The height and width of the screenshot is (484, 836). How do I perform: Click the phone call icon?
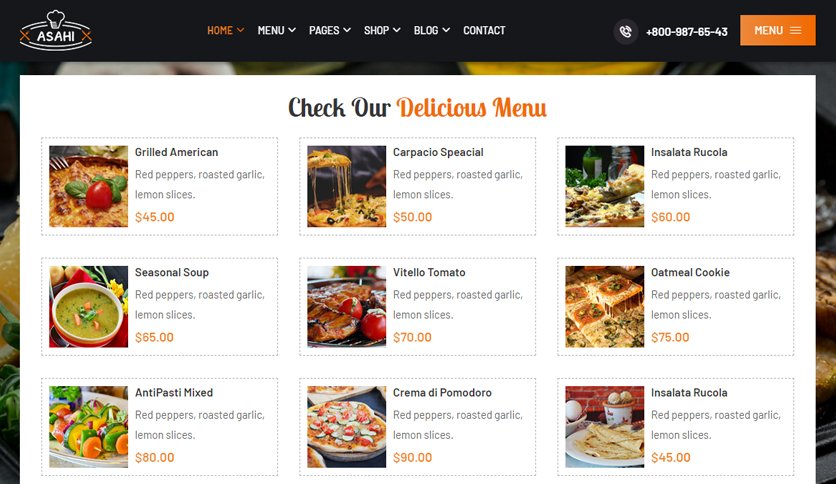(x=625, y=31)
